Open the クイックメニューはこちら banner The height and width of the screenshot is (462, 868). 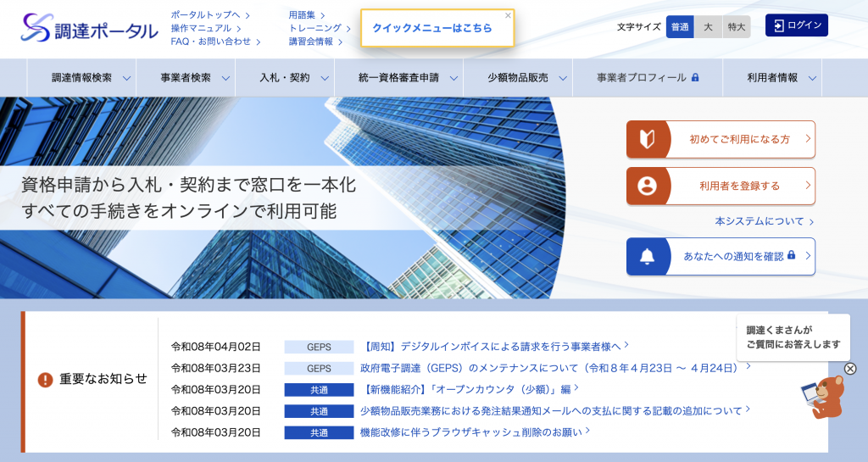[x=431, y=28]
